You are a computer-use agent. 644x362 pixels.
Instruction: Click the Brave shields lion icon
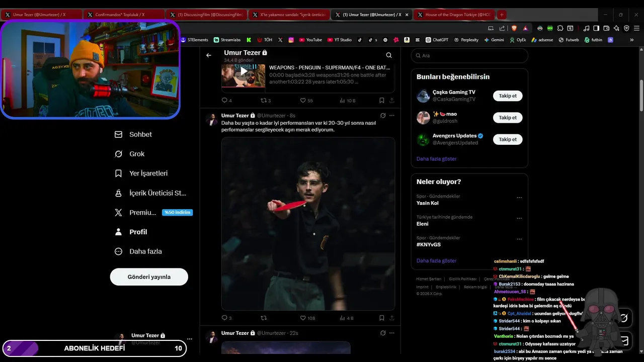(x=514, y=28)
